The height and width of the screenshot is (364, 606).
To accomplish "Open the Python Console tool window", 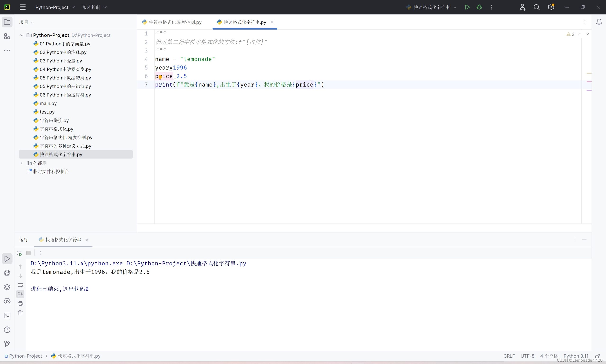I will pyautogui.click(x=7, y=273).
